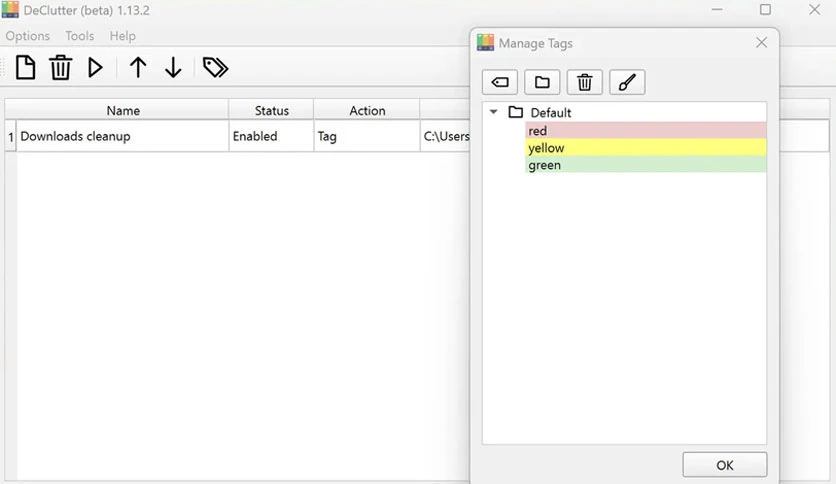Sort by the Status column header
836x484 pixels.
(271, 110)
